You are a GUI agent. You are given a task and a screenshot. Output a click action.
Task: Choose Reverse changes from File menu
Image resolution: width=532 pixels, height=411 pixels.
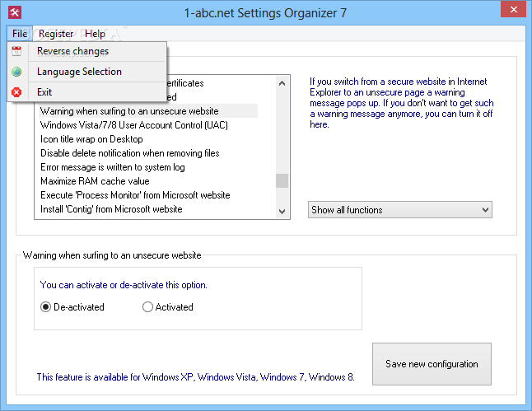pyautogui.click(x=86, y=51)
